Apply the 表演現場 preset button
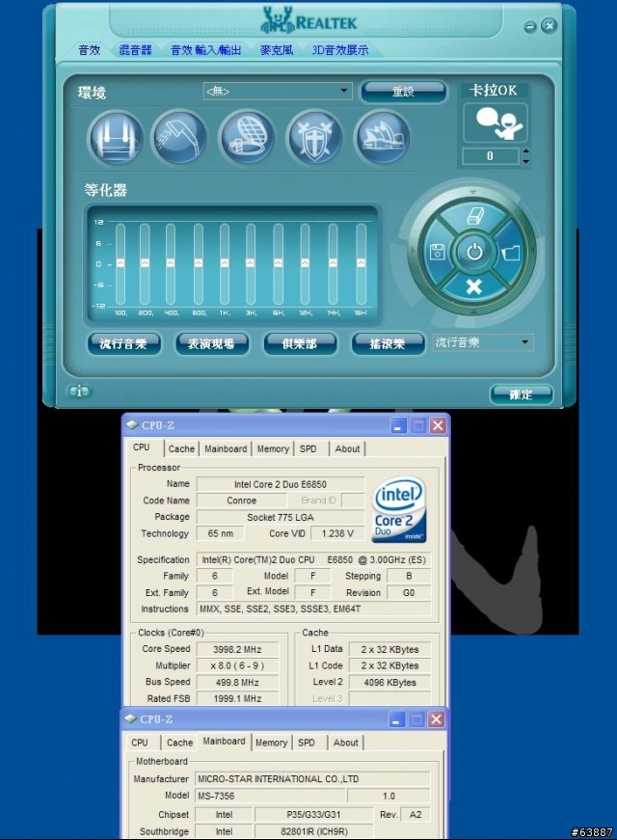The height and width of the screenshot is (840, 617). (x=211, y=343)
